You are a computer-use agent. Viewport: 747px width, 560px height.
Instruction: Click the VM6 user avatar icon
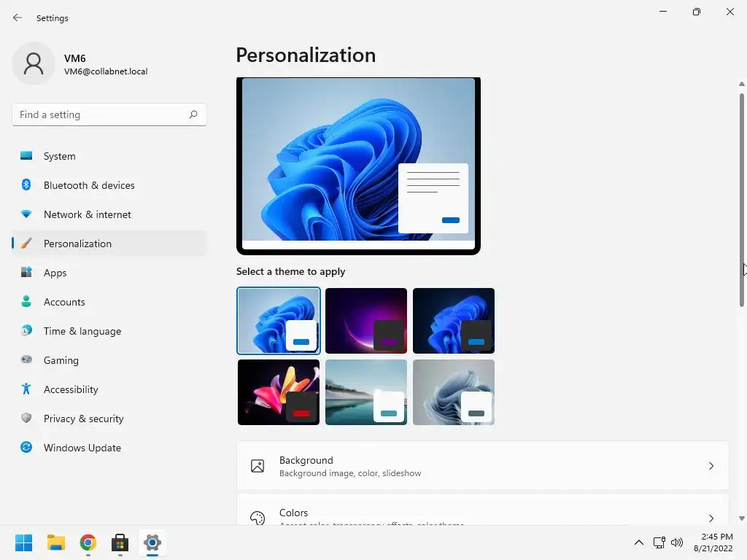[x=34, y=64]
